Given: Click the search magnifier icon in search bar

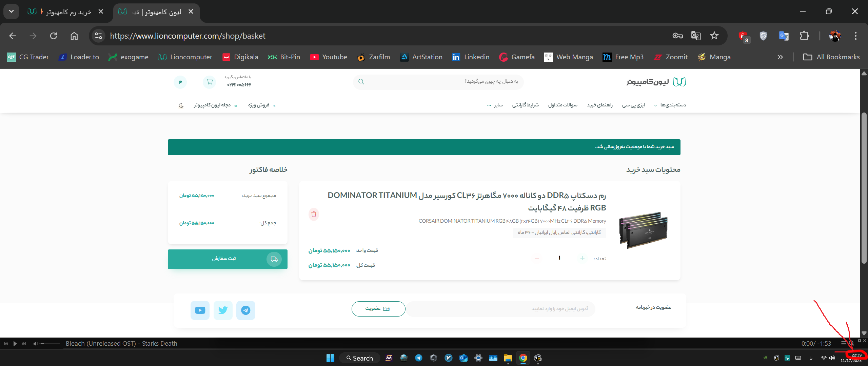Looking at the screenshot, I should click(x=361, y=82).
